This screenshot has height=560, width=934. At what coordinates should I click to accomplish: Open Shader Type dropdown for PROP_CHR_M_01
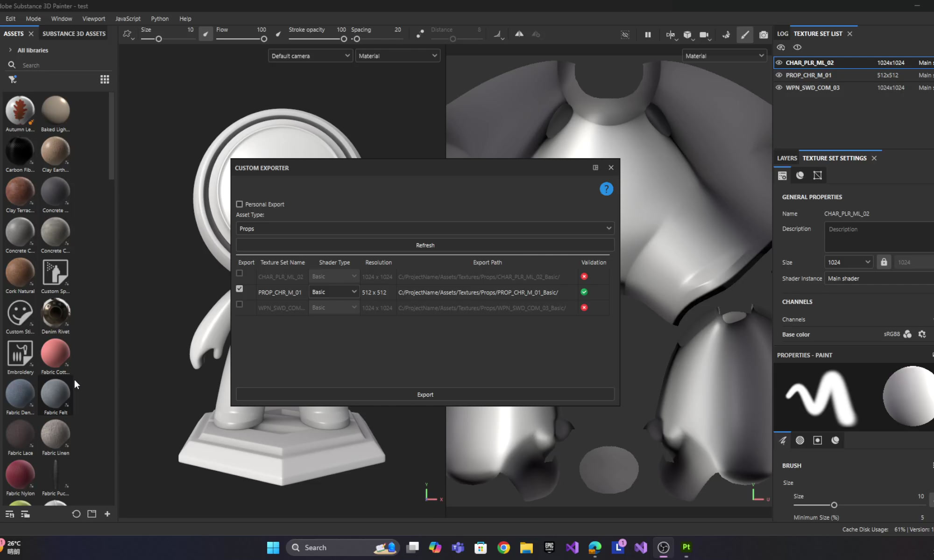point(334,292)
